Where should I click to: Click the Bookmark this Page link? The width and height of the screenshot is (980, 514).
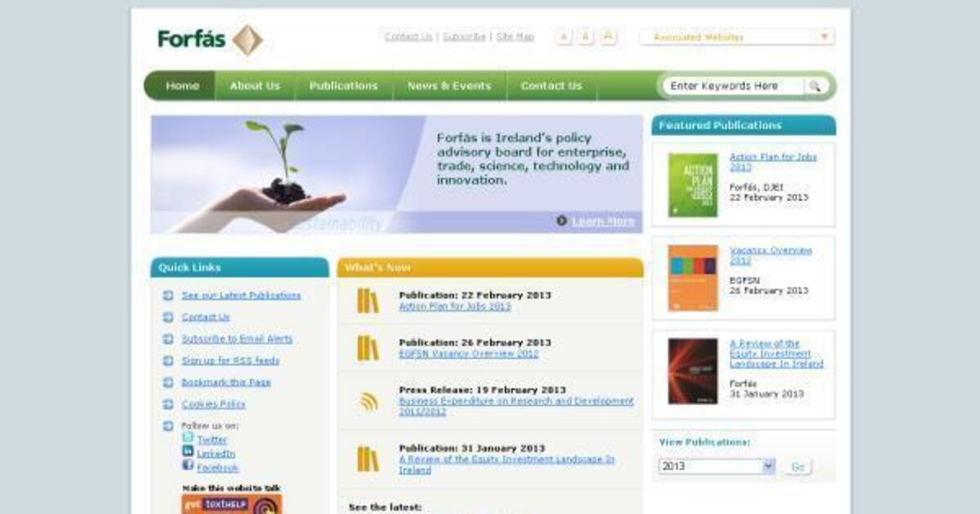tap(226, 383)
